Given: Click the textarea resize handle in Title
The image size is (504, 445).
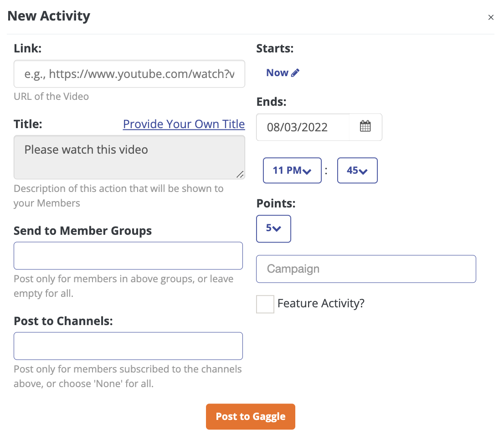Looking at the screenshot, I should coord(240,175).
